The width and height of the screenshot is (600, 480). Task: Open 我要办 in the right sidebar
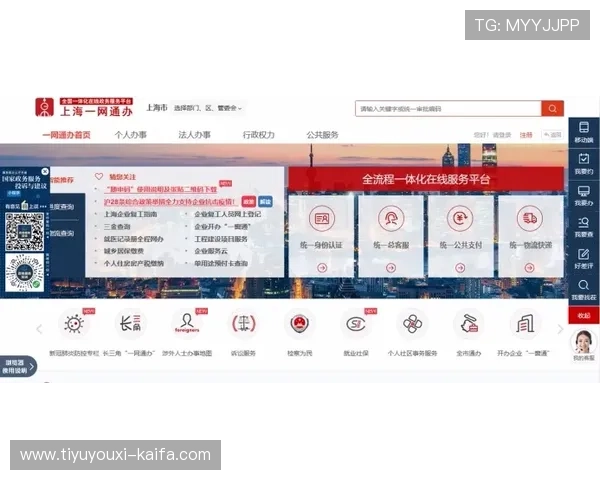tap(584, 196)
